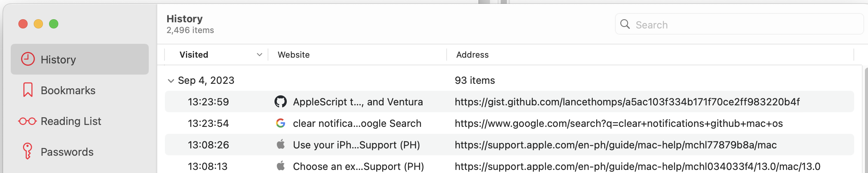Click the Reading List glasses icon
The width and height of the screenshot is (868, 173).
click(27, 121)
